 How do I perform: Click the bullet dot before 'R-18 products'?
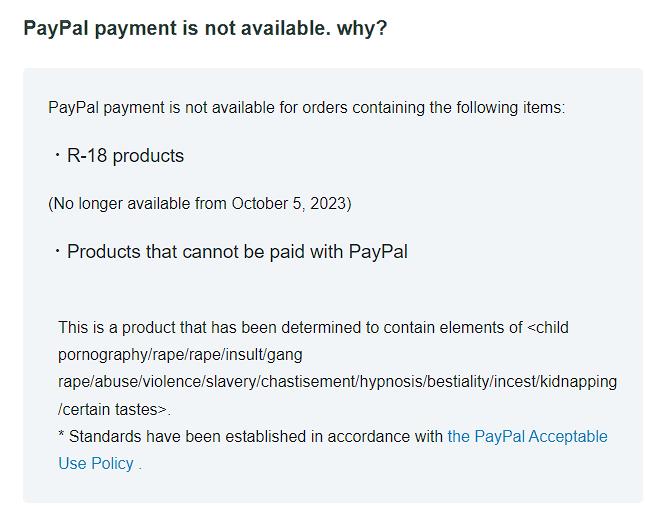tap(57, 155)
